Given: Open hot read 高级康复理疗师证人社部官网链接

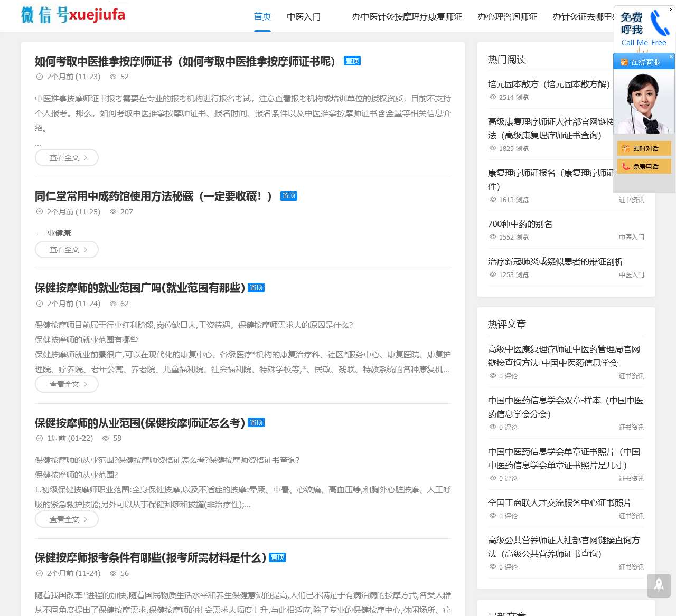Looking at the screenshot, I should click(551, 129).
